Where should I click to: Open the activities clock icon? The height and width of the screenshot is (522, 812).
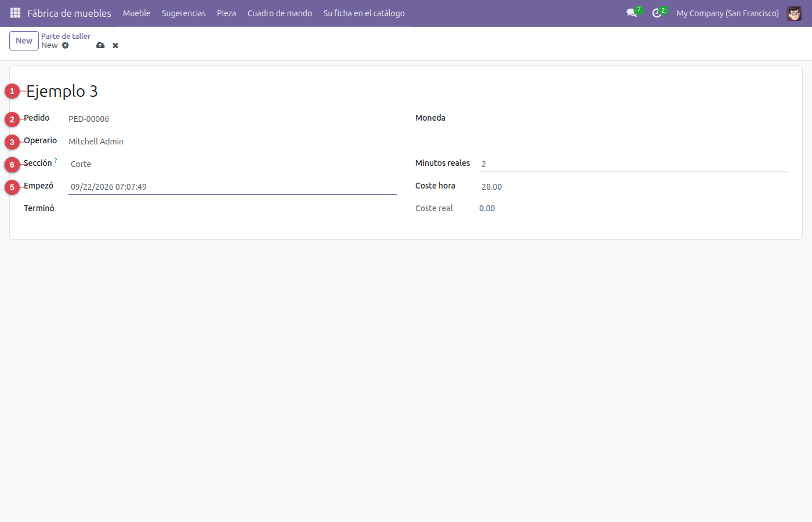[657, 13]
